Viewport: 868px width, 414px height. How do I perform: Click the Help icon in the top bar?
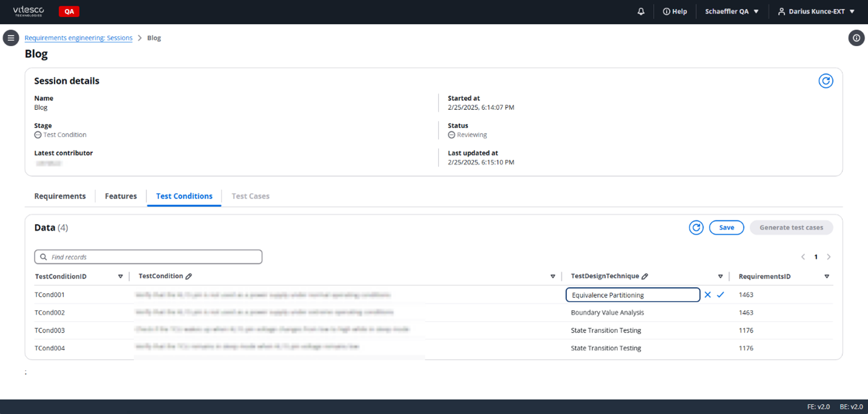tap(675, 11)
